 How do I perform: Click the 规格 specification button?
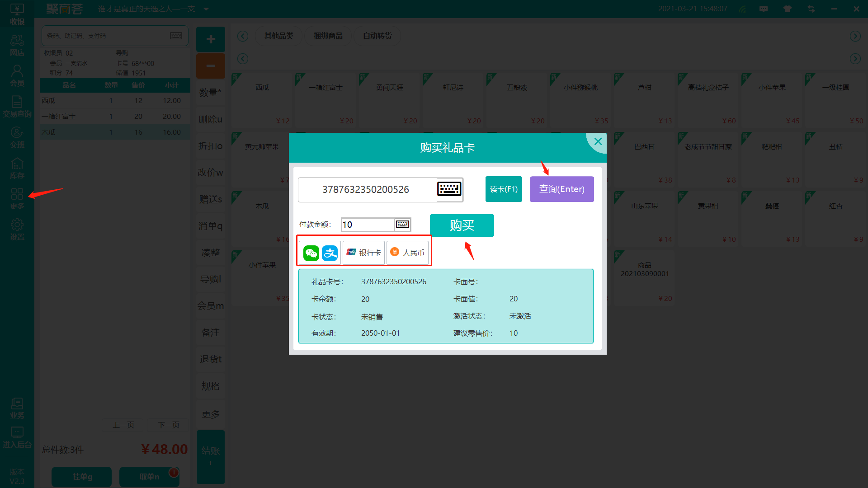click(211, 386)
